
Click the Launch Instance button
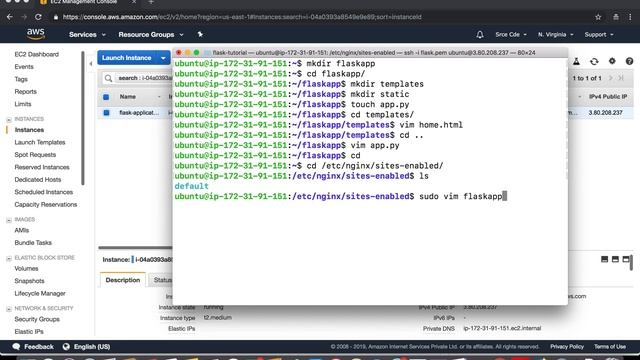pyautogui.click(x=127, y=58)
